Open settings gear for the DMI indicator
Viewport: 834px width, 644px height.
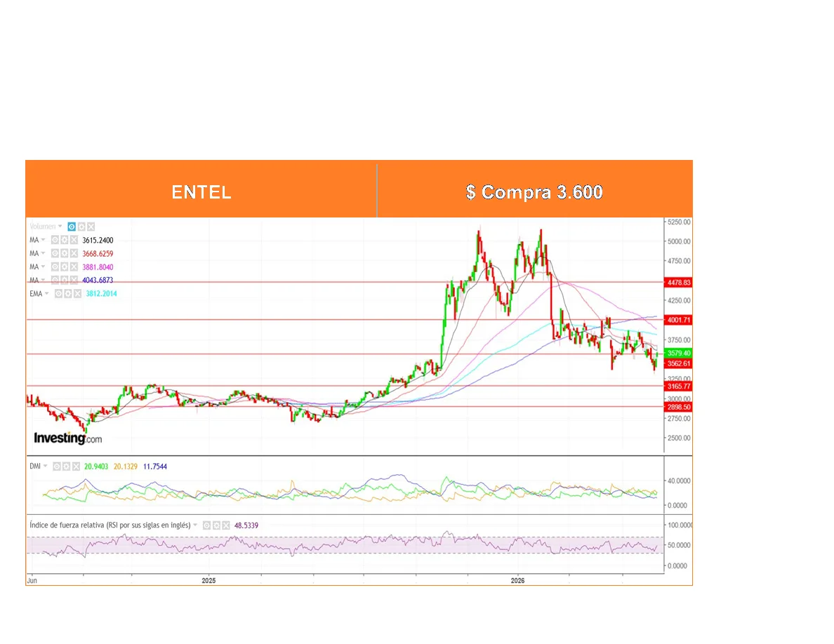tap(67, 467)
